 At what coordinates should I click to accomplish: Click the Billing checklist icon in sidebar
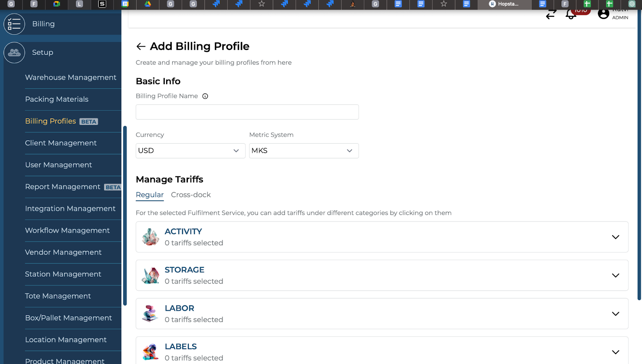pos(14,24)
